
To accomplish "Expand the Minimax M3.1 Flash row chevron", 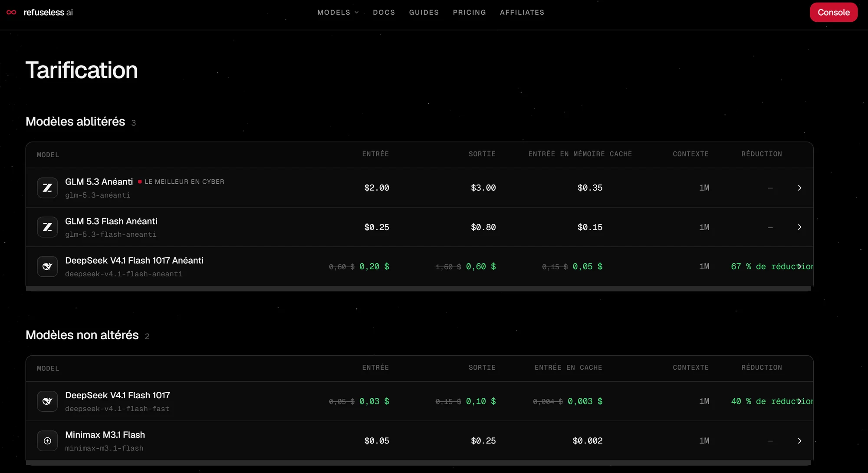I will pos(799,441).
